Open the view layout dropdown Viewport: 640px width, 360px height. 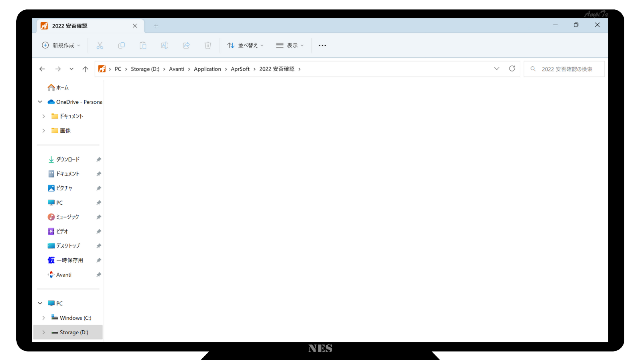(x=289, y=45)
